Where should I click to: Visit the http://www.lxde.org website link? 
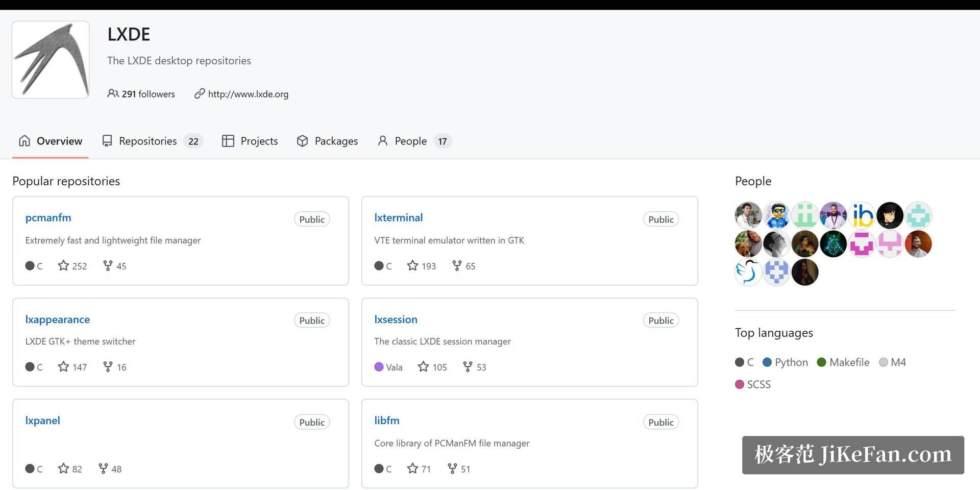[x=248, y=94]
